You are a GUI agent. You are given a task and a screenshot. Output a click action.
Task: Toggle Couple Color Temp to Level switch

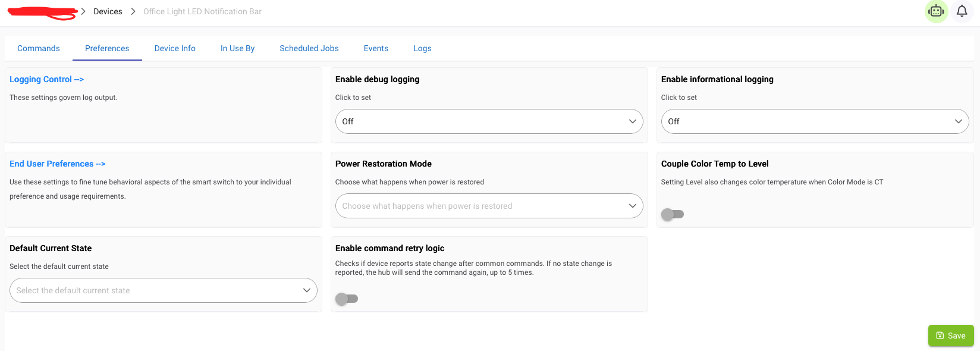673,214
